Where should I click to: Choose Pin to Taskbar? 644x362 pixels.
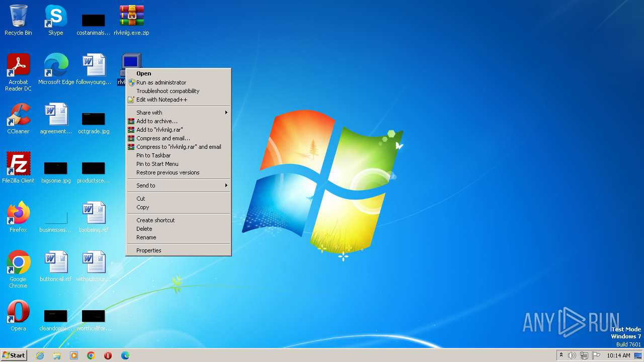coord(179,155)
